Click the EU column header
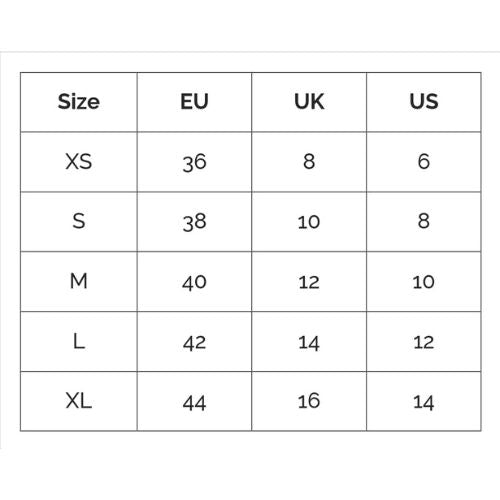 point(194,101)
